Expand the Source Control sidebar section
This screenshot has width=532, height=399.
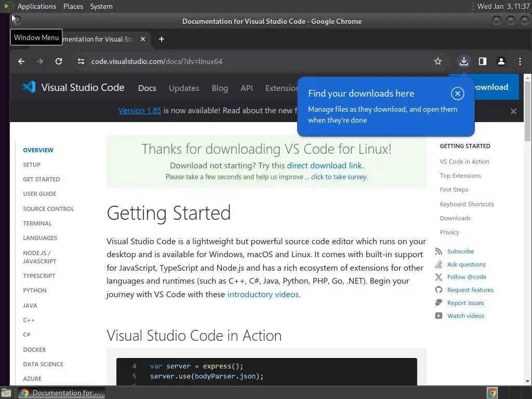[48, 209]
